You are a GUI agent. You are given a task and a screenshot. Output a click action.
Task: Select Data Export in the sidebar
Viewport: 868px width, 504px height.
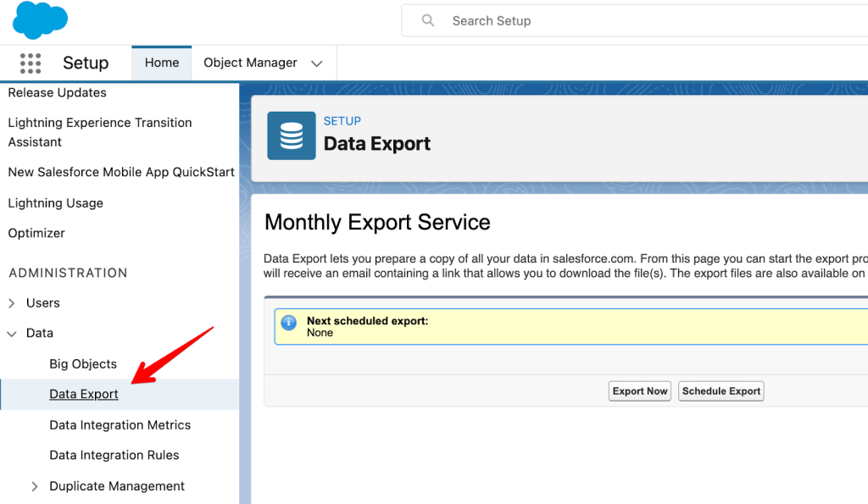pyautogui.click(x=84, y=394)
